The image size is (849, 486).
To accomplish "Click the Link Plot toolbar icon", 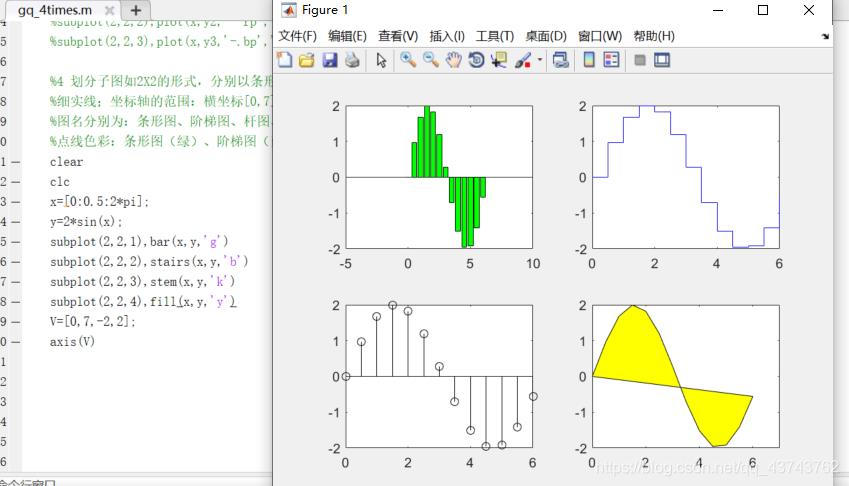I will pyautogui.click(x=560, y=60).
